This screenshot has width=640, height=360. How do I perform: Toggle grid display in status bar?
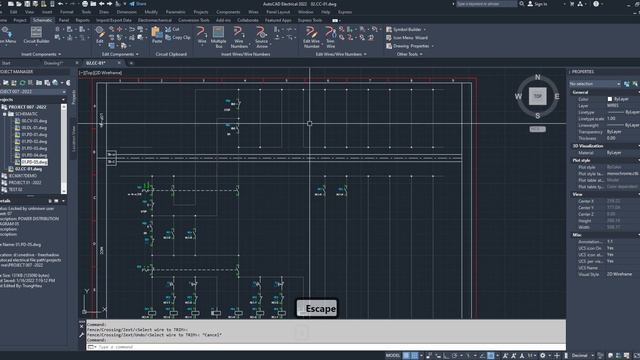[x=407, y=356]
